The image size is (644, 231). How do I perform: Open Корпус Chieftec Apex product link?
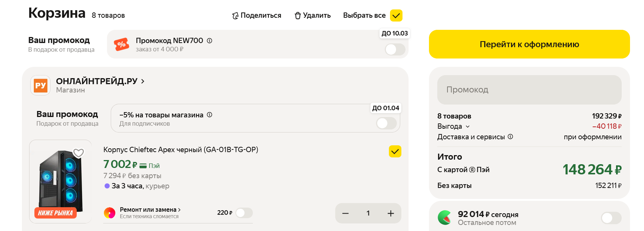[181, 150]
